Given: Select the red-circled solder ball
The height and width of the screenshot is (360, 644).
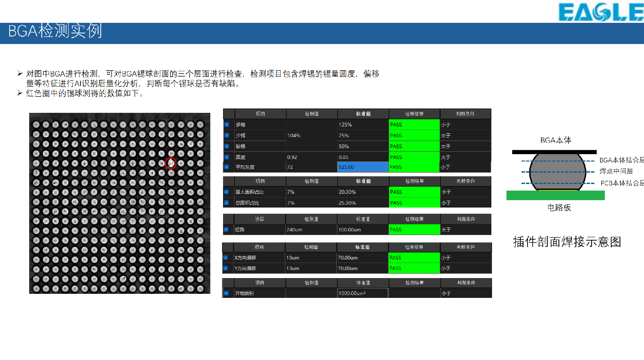Looking at the screenshot, I should coord(170,163).
